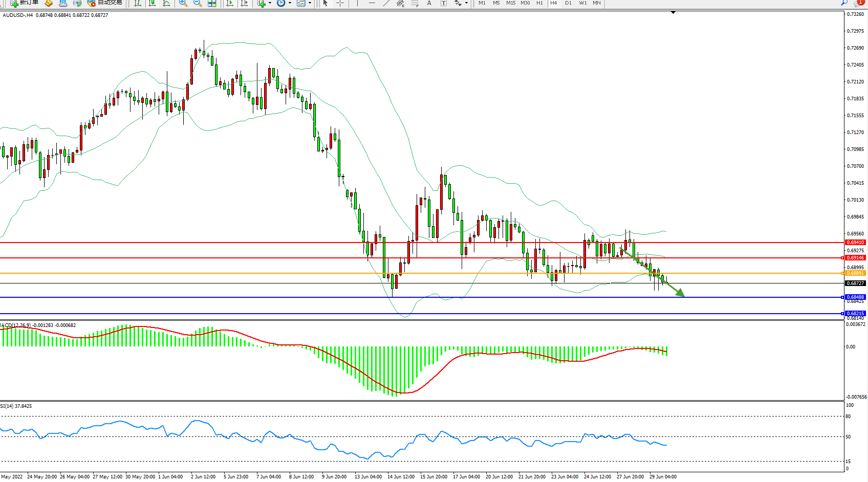Open the search magnifier icon
The width and height of the screenshot is (868, 482).
(844, 3)
